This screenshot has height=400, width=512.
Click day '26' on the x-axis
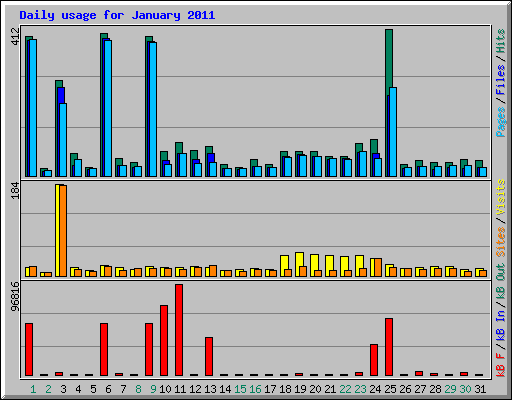tap(405, 389)
